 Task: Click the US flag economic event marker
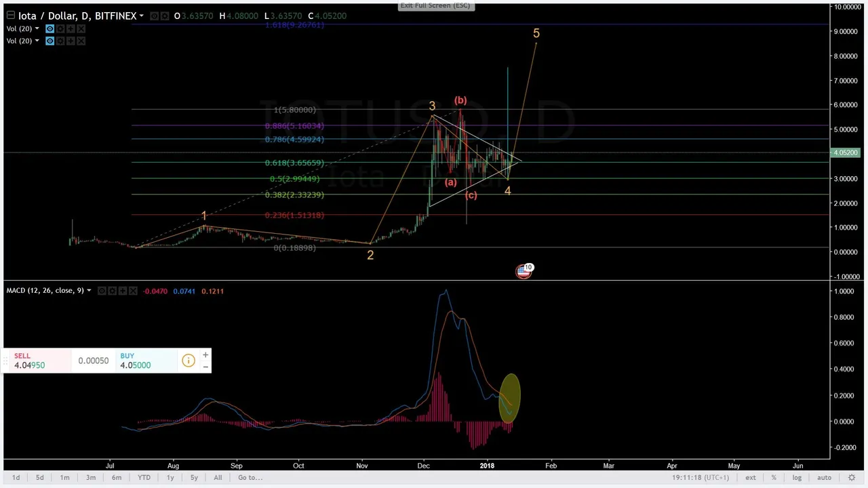click(523, 271)
